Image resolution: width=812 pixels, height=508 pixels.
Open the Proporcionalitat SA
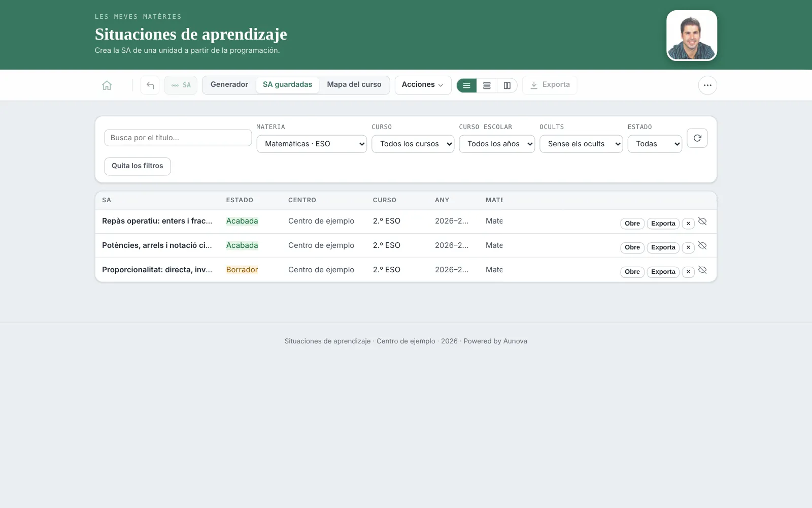tap(632, 272)
